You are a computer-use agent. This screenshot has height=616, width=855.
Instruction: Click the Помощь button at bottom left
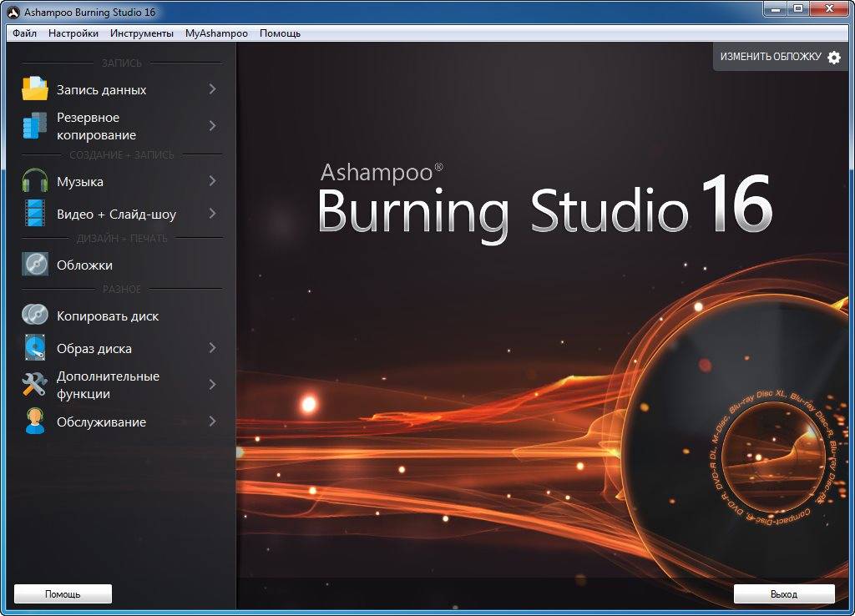(63, 593)
